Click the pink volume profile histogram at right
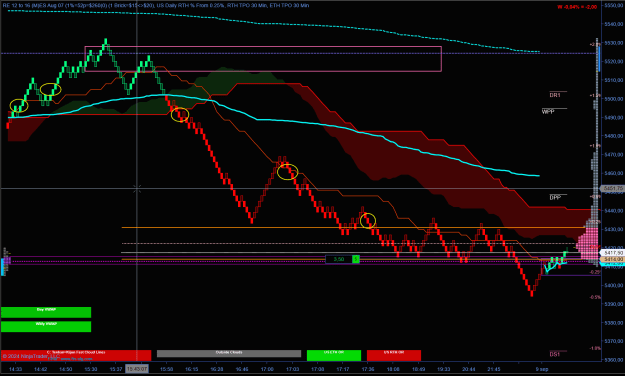The width and height of the screenshot is (625, 376). [588, 245]
